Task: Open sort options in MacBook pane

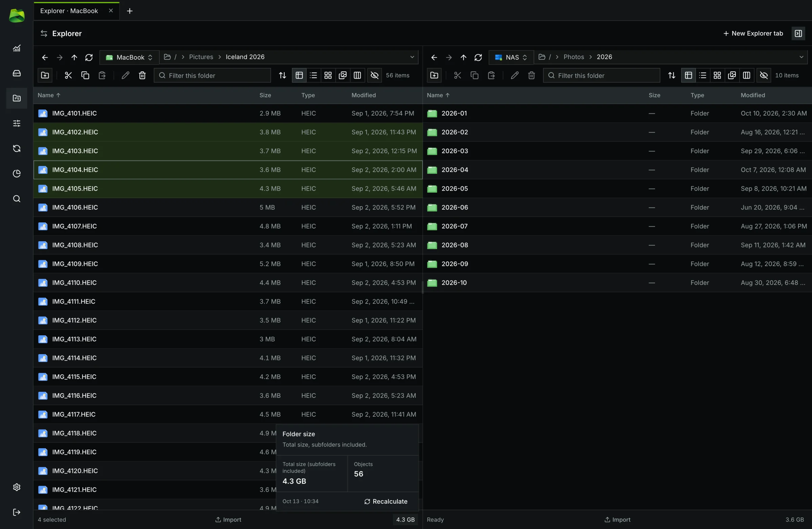Action: point(283,75)
